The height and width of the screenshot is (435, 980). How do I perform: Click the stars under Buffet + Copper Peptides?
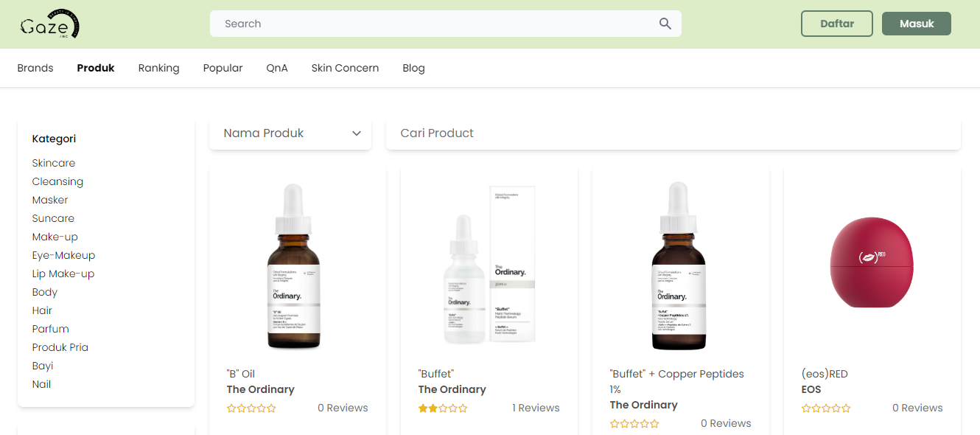[x=634, y=423]
